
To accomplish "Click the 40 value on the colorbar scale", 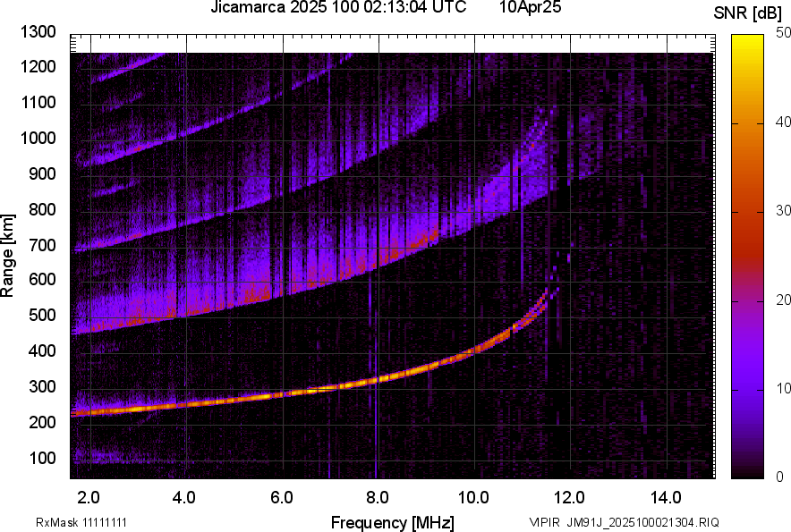I will 783,122.
